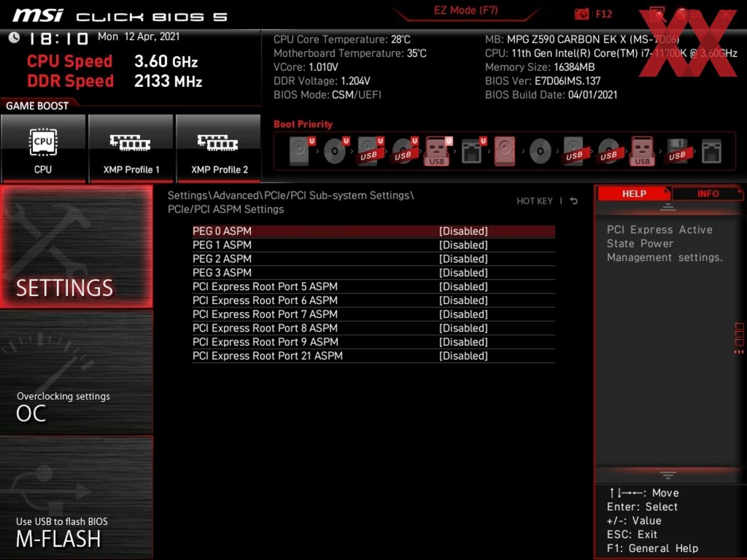Screen dimensions: 747x560
Task: Click the HOT KEY label
Action: tap(534, 201)
